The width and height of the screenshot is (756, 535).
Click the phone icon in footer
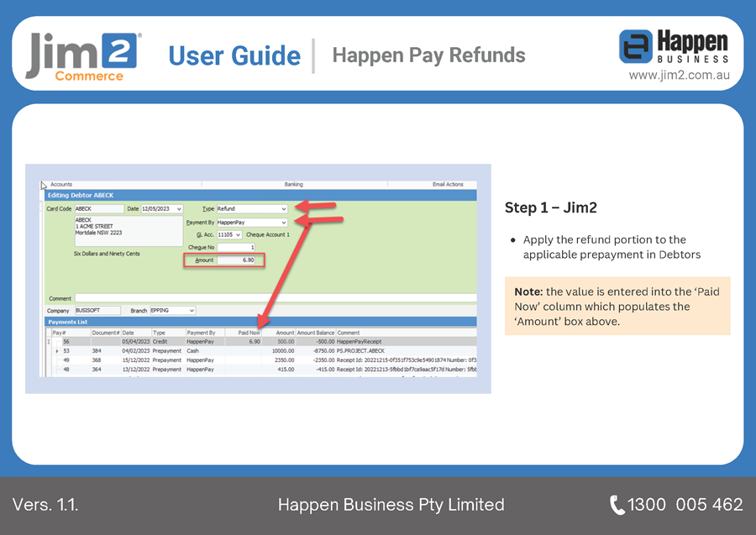pos(617,505)
